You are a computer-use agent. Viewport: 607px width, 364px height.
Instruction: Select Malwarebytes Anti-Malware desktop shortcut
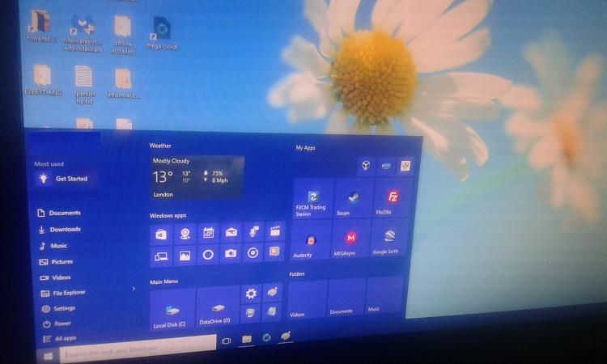coord(83,33)
